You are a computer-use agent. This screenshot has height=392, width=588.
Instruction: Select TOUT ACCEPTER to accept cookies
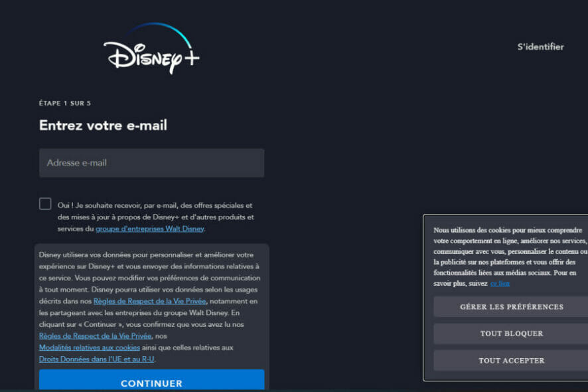point(512,361)
